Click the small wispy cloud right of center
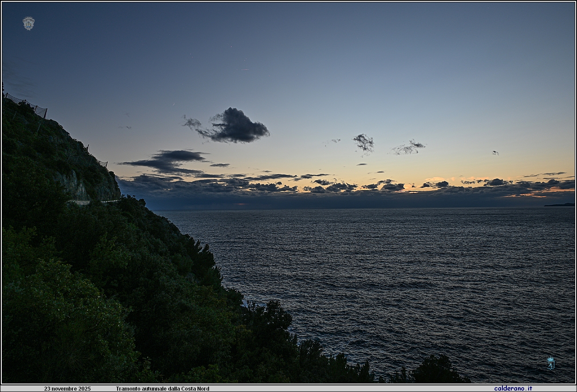 pos(364,142)
